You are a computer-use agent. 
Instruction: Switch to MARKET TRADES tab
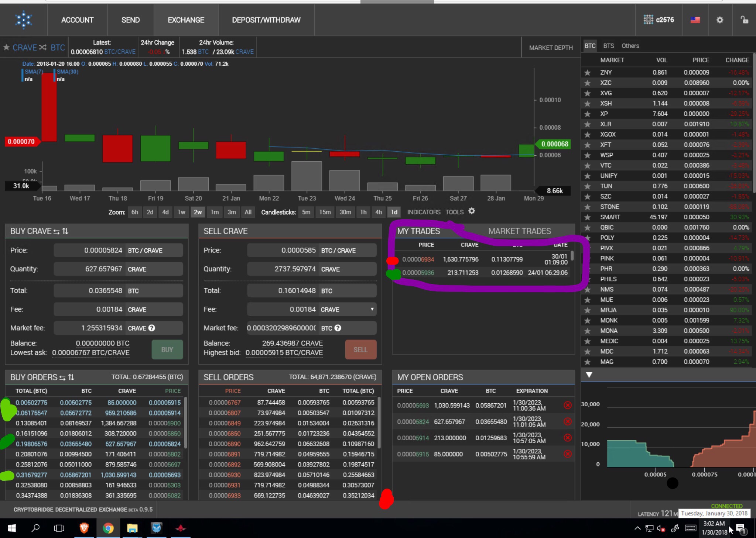click(x=520, y=231)
